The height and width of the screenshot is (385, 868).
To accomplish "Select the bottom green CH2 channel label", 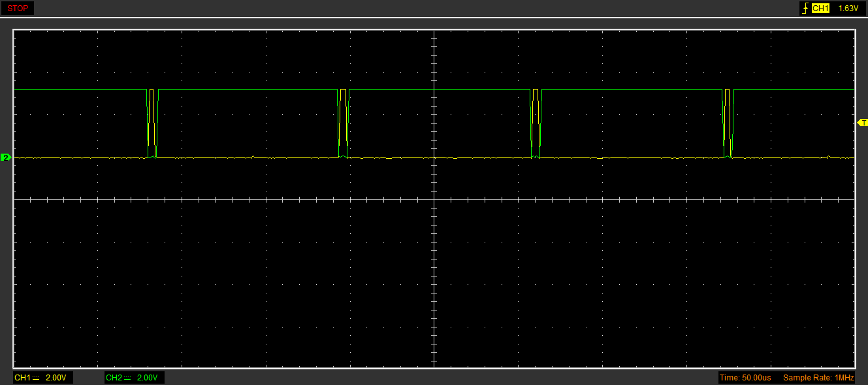I will click(114, 378).
